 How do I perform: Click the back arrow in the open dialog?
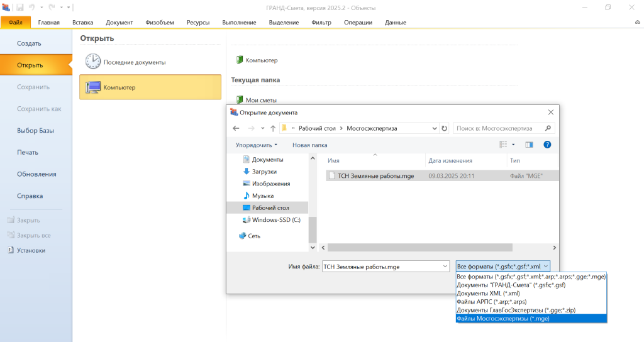[x=236, y=128]
